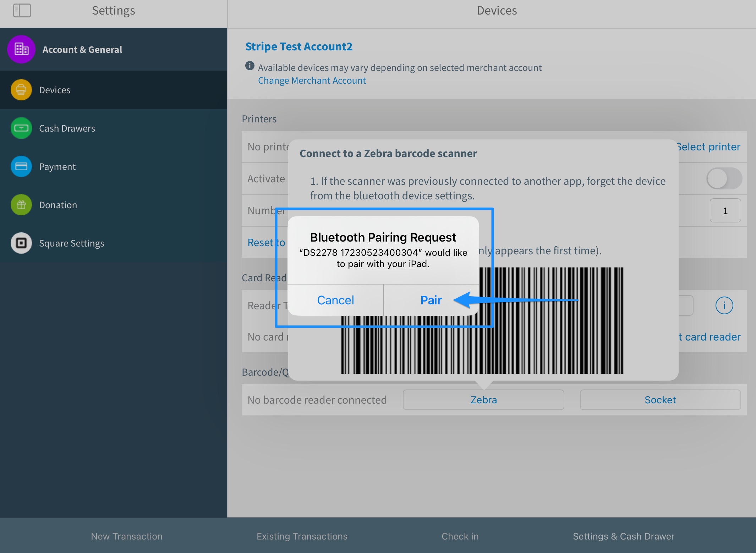
Task: Click the info icon beside the card reader row
Action: [x=724, y=305]
